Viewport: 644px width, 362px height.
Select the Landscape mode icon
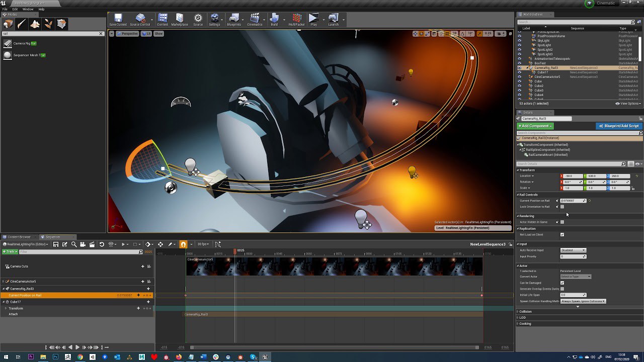[x=35, y=24]
